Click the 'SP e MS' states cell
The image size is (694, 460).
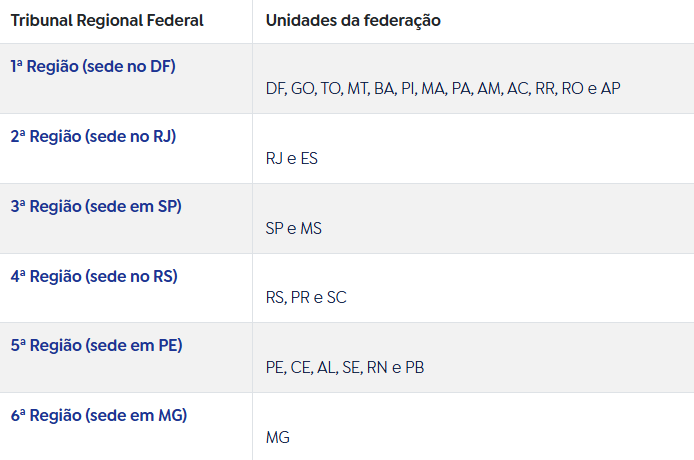pos(294,228)
